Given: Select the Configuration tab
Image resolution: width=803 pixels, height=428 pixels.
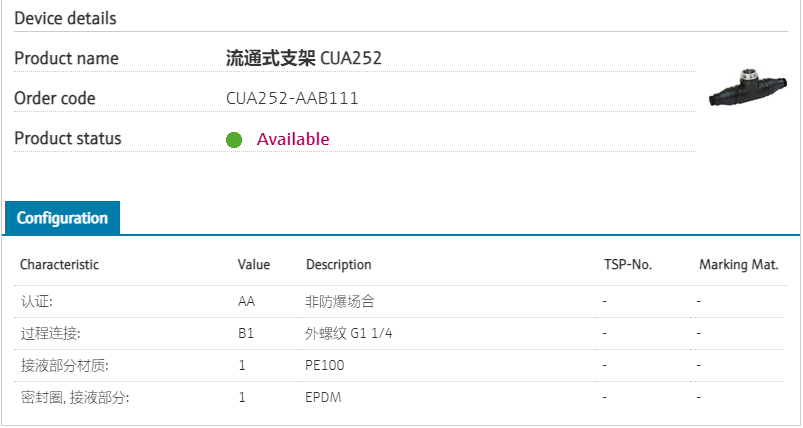Looking at the screenshot, I should coord(62,218).
